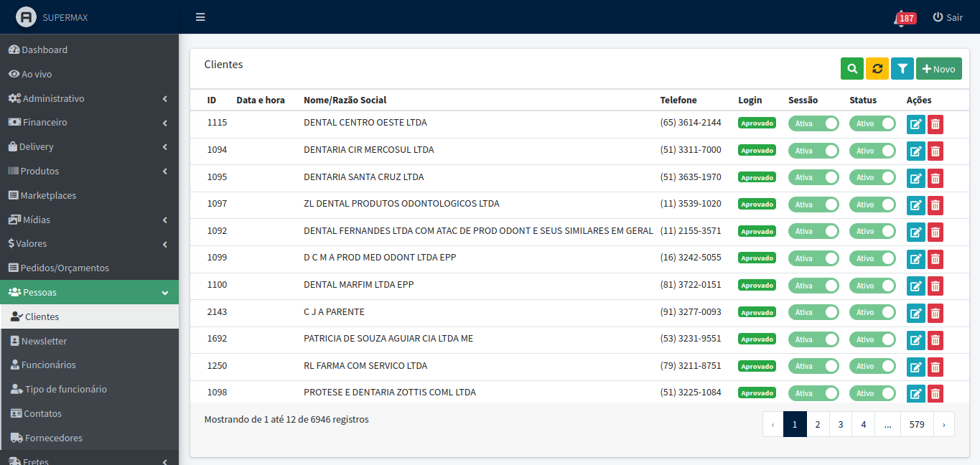This screenshot has width=980, height=465.
Task: Expand the Financeiro sidebar submenu
Action: (89, 123)
